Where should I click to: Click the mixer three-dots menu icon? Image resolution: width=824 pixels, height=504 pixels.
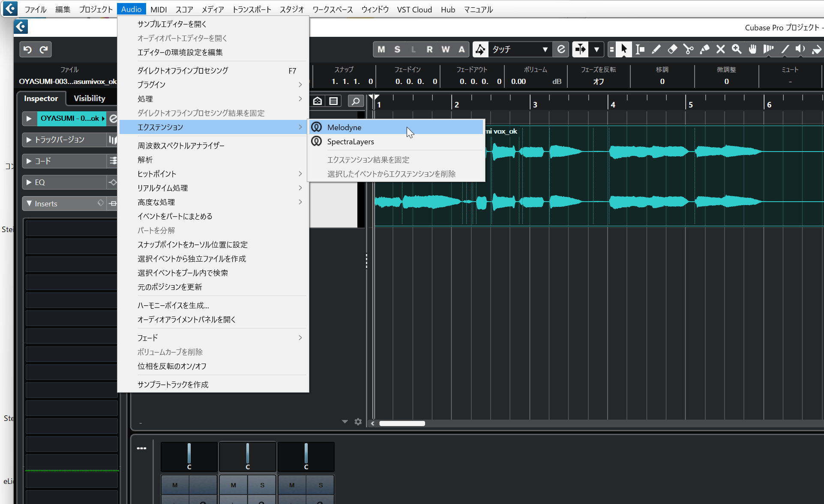click(141, 448)
